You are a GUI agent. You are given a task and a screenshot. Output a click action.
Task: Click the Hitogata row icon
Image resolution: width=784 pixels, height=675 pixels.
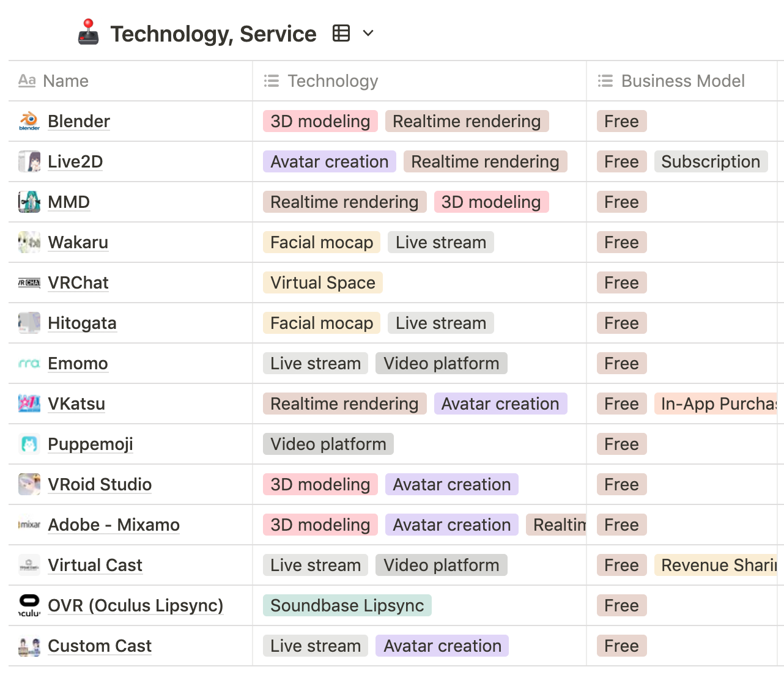29,323
